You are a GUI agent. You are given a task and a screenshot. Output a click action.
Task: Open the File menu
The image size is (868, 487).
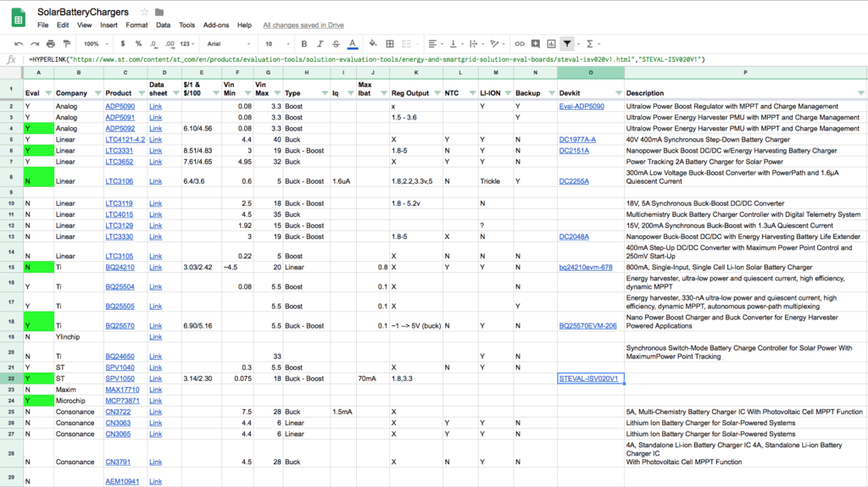point(42,25)
